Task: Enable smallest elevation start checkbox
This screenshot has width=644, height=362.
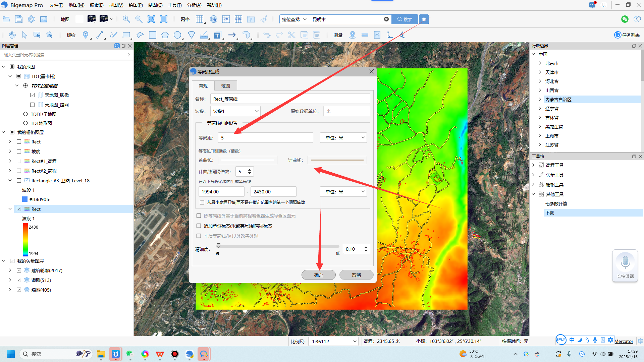Action: 202,202
